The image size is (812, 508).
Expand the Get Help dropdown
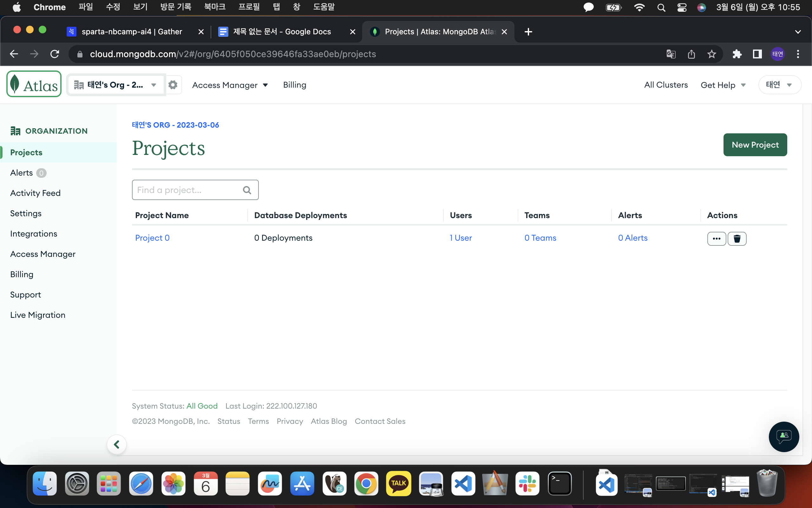[723, 85]
